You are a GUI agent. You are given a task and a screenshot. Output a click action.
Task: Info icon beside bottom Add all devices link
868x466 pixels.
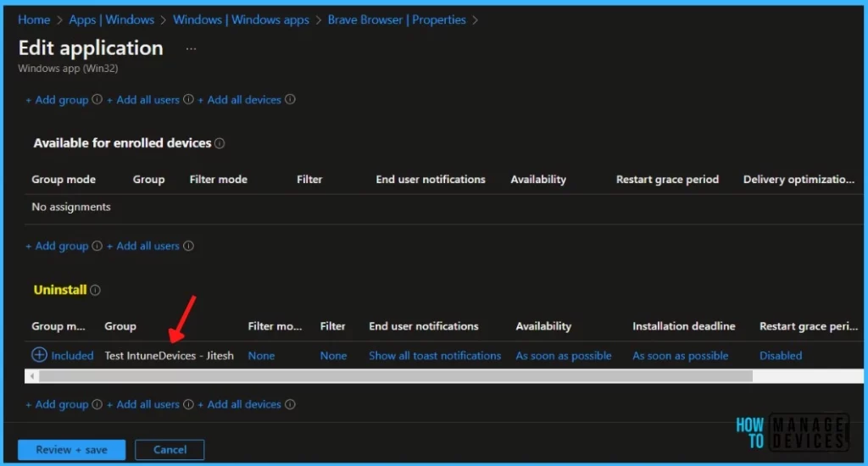coord(290,404)
